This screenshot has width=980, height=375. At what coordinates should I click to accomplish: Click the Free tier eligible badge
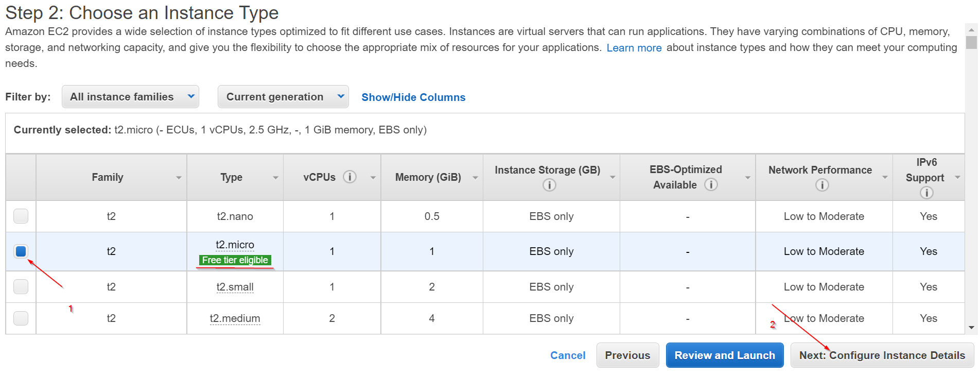pos(235,260)
